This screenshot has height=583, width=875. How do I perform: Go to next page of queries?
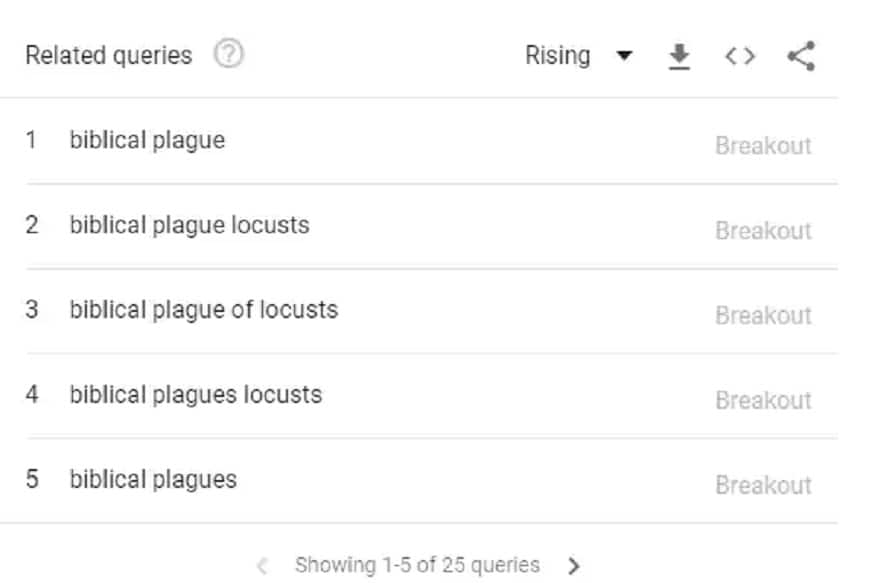point(574,566)
